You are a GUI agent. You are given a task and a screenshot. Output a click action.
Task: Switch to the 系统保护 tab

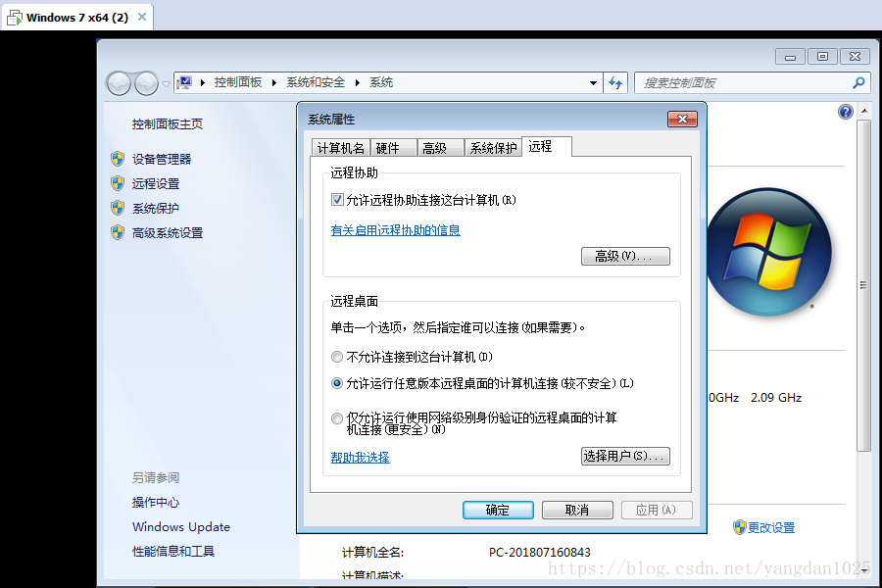pos(493,148)
